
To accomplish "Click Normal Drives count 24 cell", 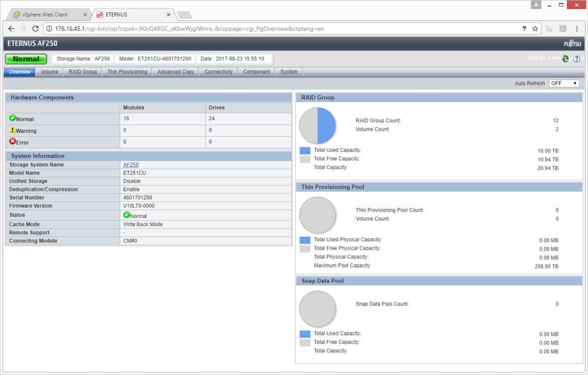I will (x=248, y=119).
